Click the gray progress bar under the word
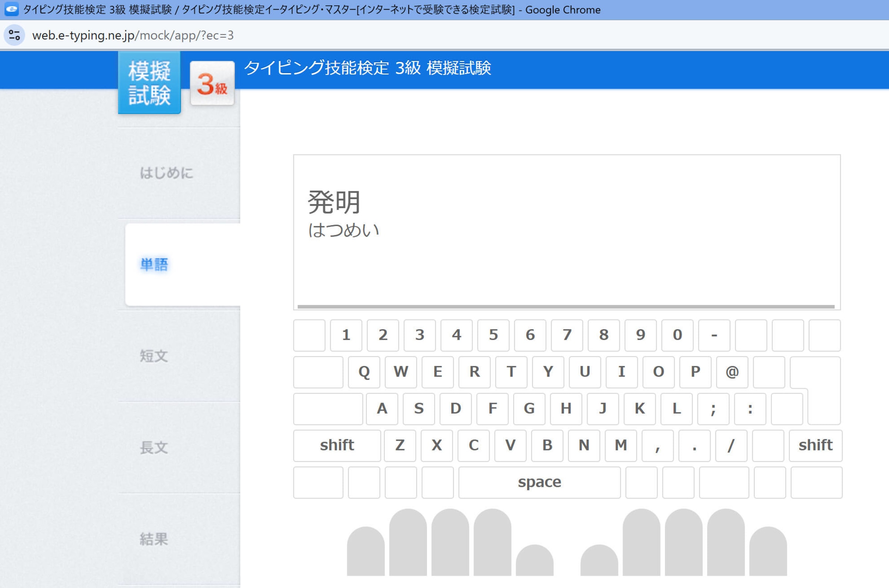Image resolution: width=889 pixels, height=588 pixels. pos(566,307)
